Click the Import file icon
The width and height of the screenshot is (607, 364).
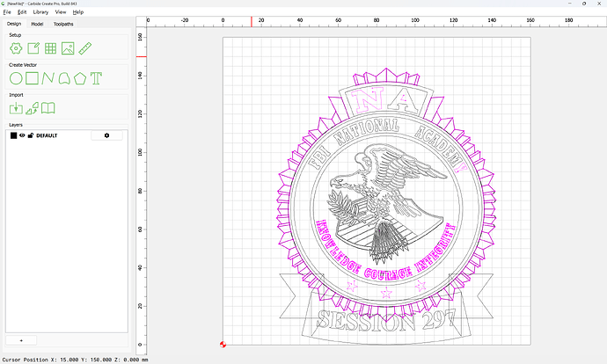coord(16,108)
